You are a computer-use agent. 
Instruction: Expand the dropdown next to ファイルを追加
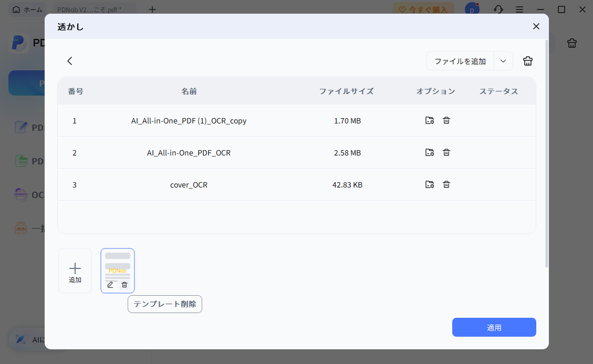pos(503,61)
